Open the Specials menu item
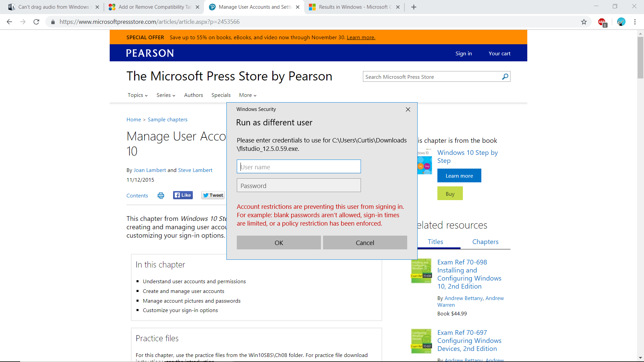Viewport: 644px width, 362px height. pyautogui.click(x=221, y=95)
